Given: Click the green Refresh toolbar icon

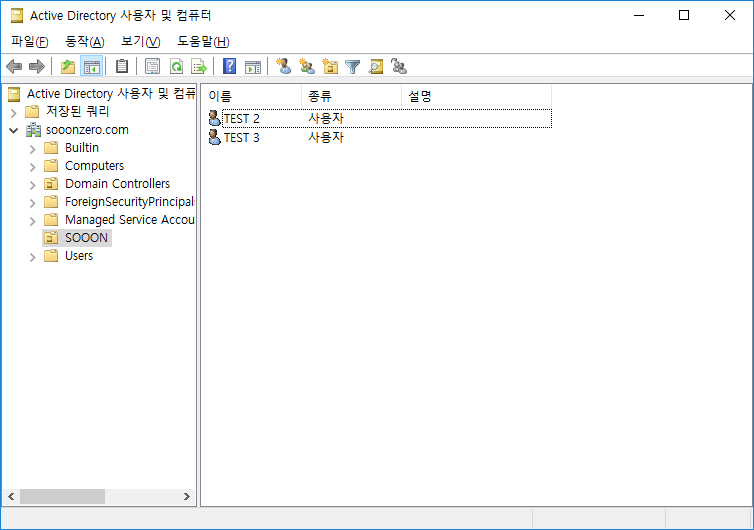Looking at the screenshot, I should pos(176,66).
